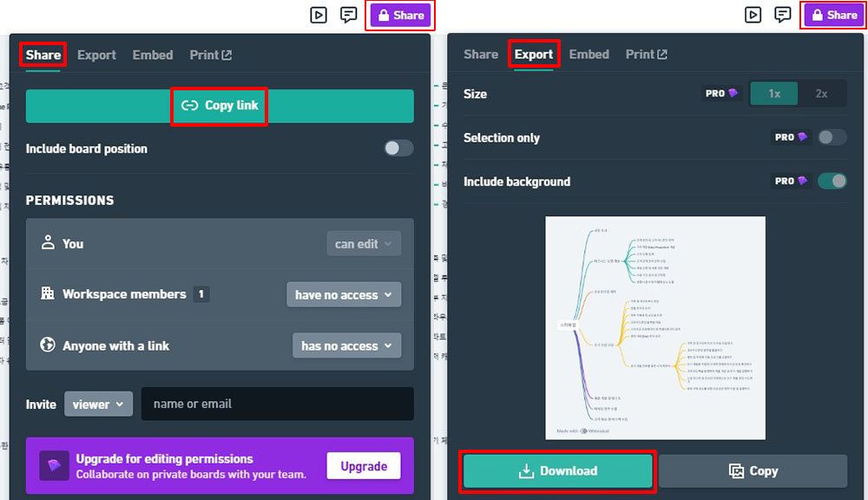This screenshot has width=868, height=500.
Task: Click the Download button
Action: tap(557, 471)
